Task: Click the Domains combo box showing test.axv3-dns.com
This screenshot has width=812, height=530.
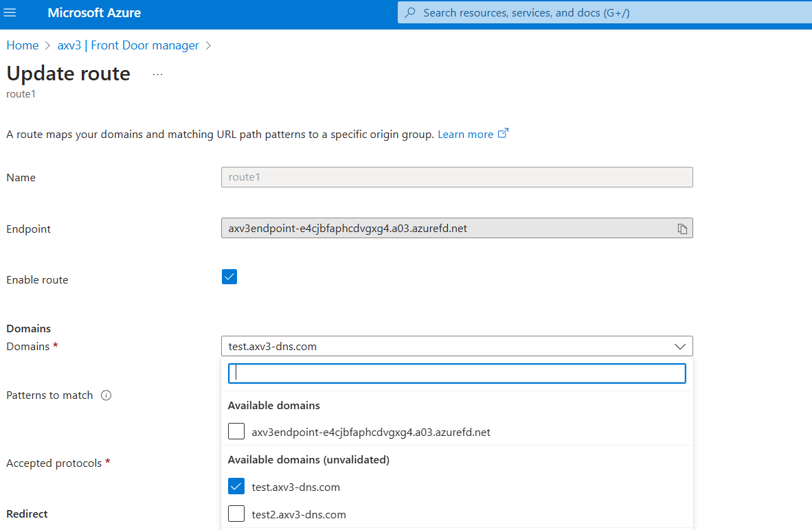Action: coord(457,346)
